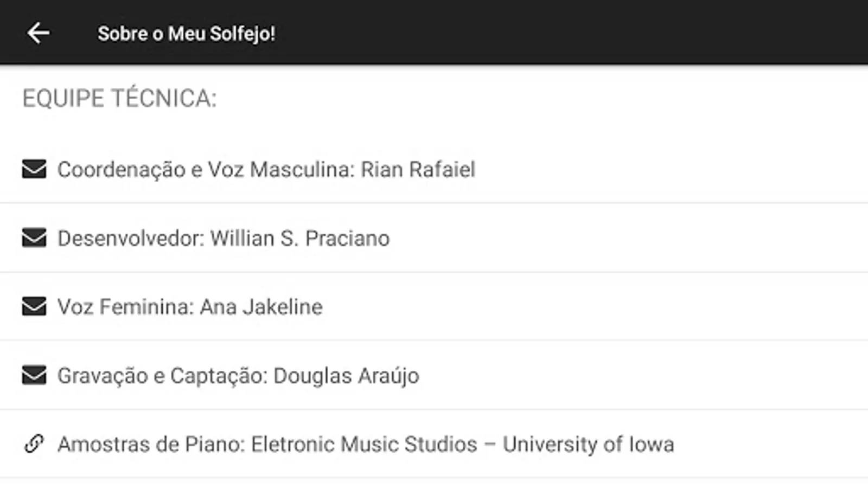Click the chain link icon beside Amostras de Piano
The height and width of the screenshot is (488, 868).
pyautogui.click(x=34, y=444)
